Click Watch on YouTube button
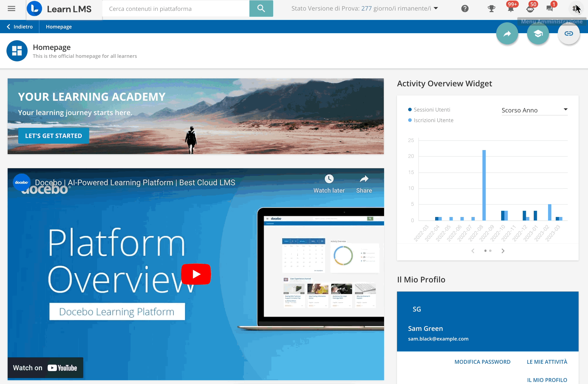The height and width of the screenshot is (384, 588). point(45,368)
